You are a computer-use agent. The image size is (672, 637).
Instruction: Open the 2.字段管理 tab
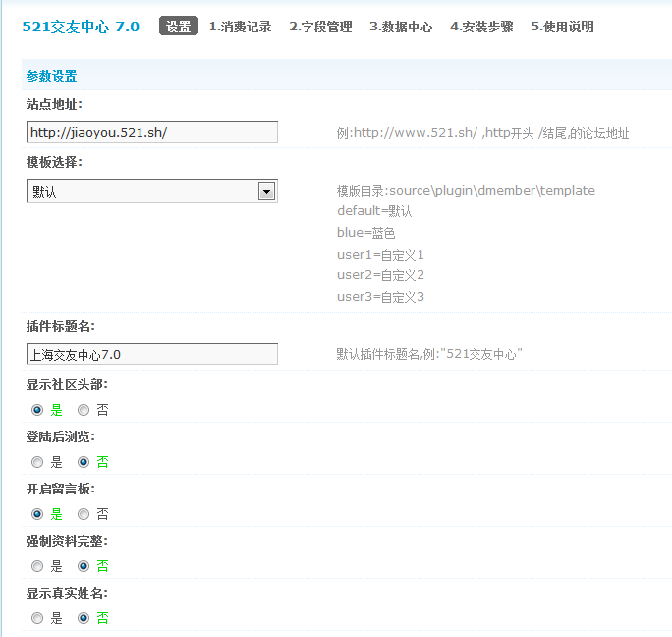tap(320, 27)
